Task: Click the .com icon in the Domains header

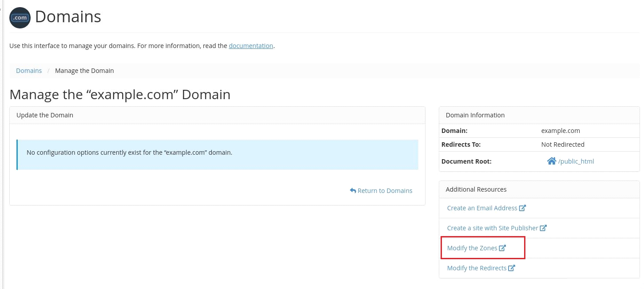Action: pyautogui.click(x=20, y=18)
